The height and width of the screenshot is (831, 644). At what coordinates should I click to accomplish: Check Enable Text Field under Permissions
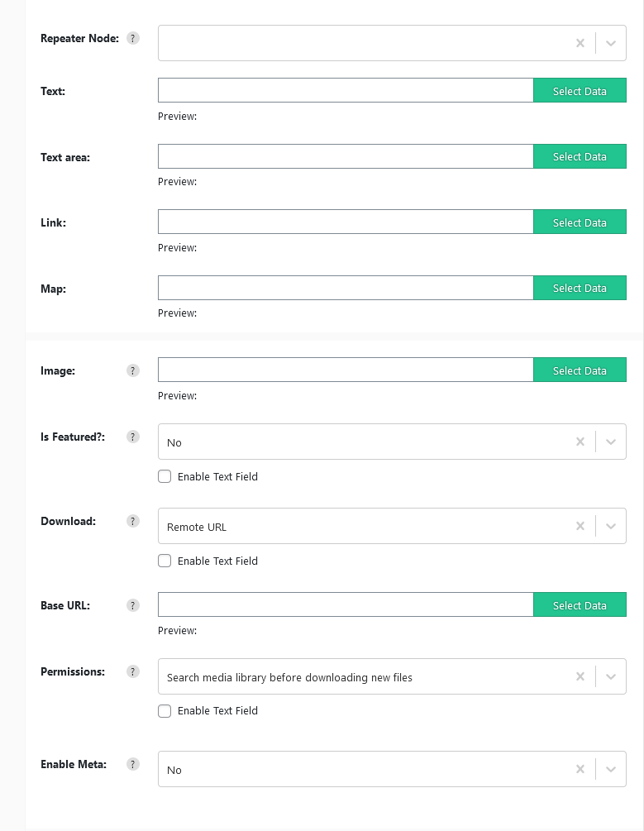pos(165,710)
